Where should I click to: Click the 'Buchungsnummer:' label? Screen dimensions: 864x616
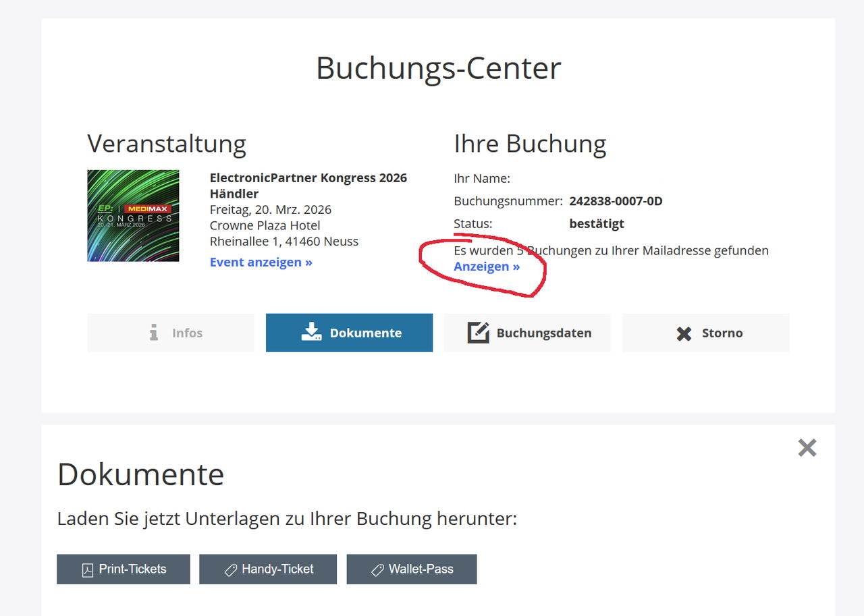[x=508, y=201]
